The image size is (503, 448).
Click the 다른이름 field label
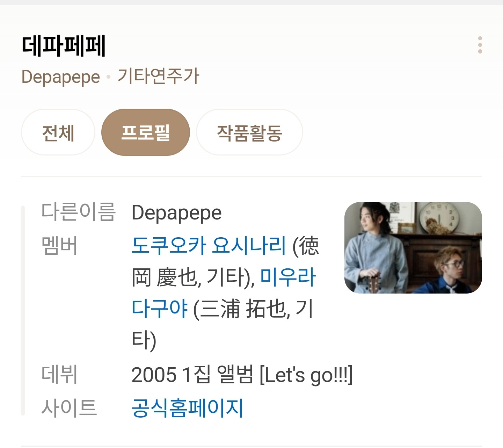click(x=78, y=212)
